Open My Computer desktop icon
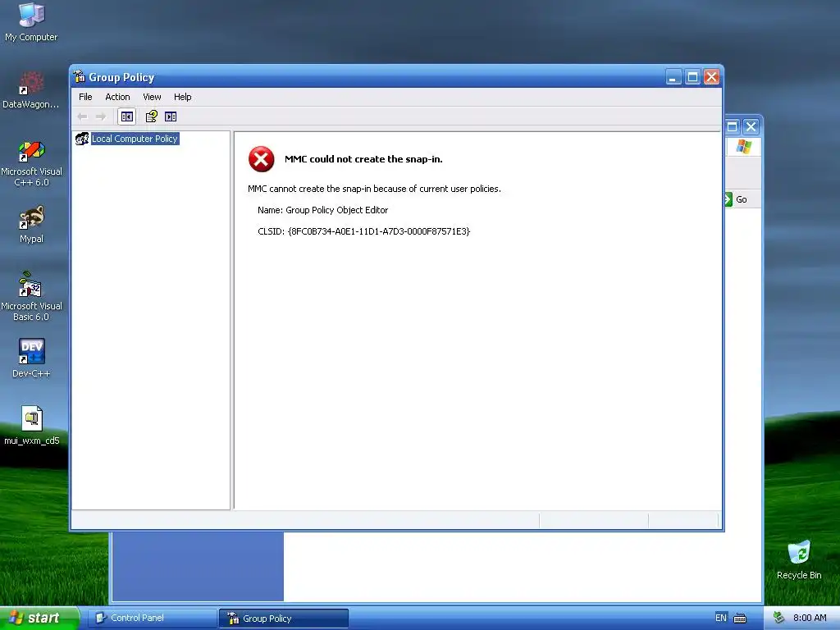The height and width of the screenshot is (630, 840). (x=31, y=22)
